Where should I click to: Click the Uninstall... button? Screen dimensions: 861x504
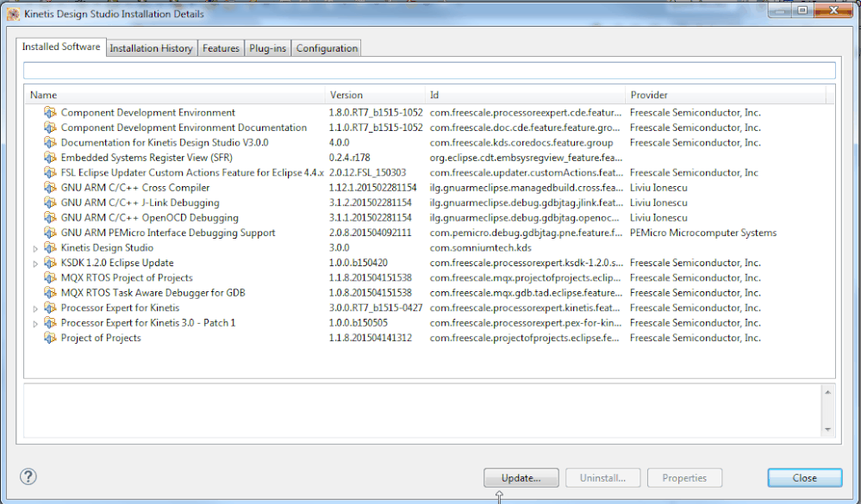602,477
